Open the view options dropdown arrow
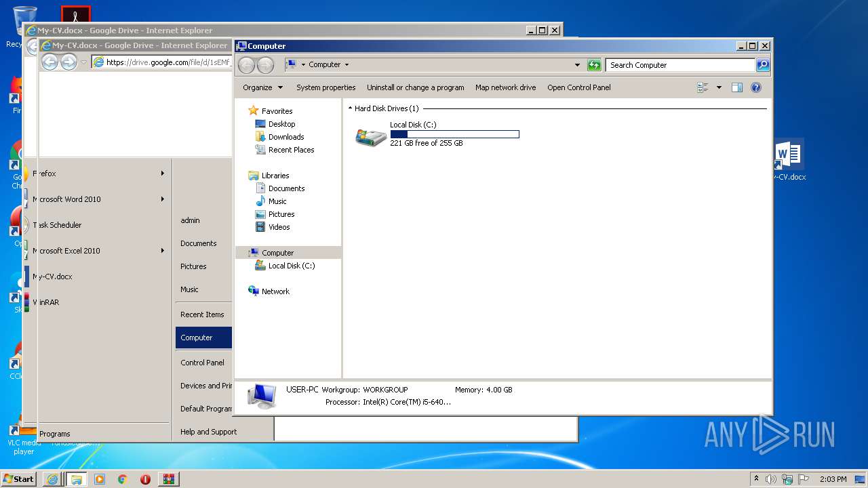This screenshot has height=488, width=868. (719, 87)
